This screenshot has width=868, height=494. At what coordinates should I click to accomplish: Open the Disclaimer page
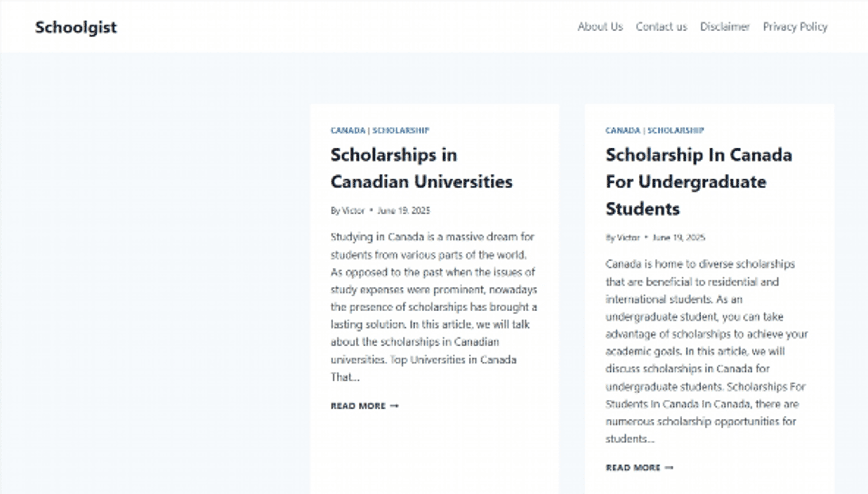[x=725, y=27]
